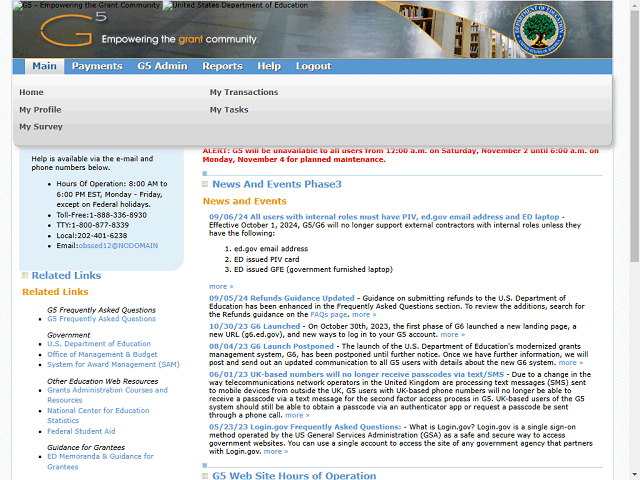
Task: Open National Center for Education Statistics link
Action: tap(98, 416)
